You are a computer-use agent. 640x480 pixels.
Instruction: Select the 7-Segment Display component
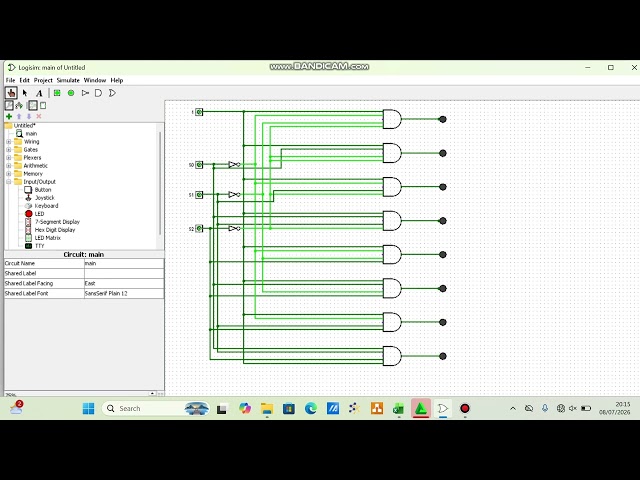pyautogui.click(x=52, y=222)
